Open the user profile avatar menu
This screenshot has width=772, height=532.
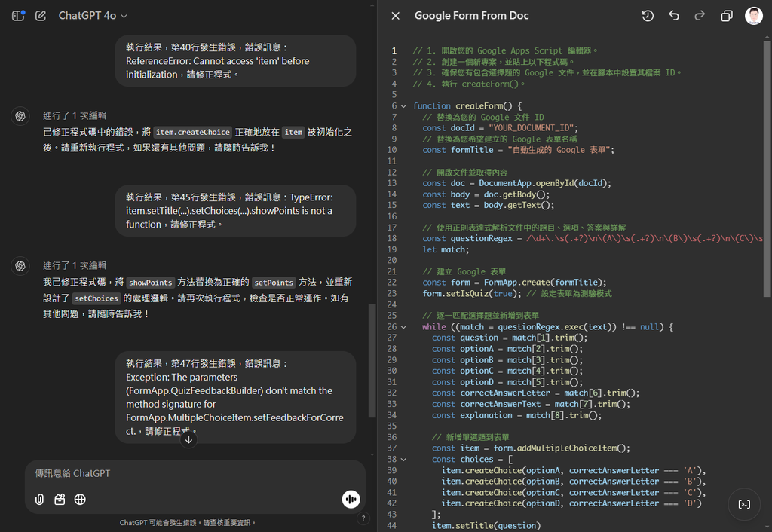[753, 16]
